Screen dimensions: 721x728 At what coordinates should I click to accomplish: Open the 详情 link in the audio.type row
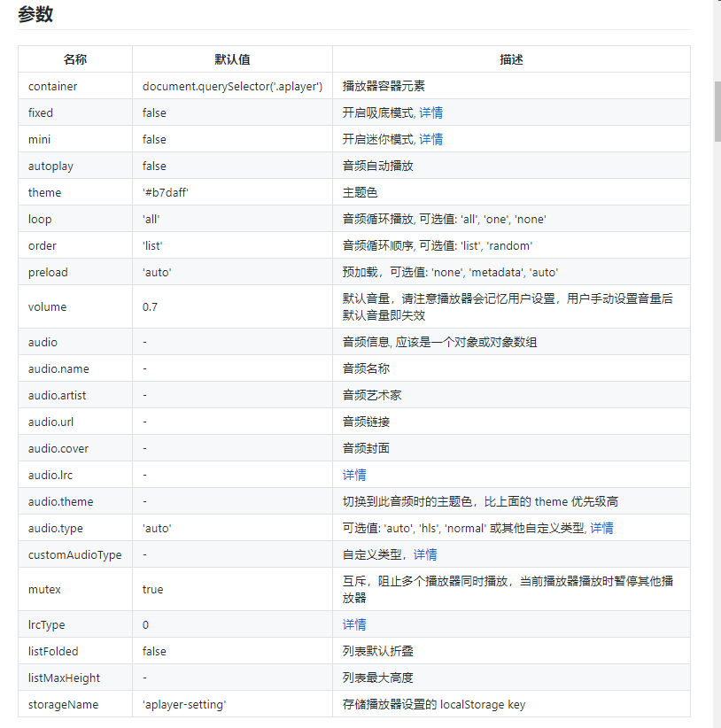click(601, 528)
